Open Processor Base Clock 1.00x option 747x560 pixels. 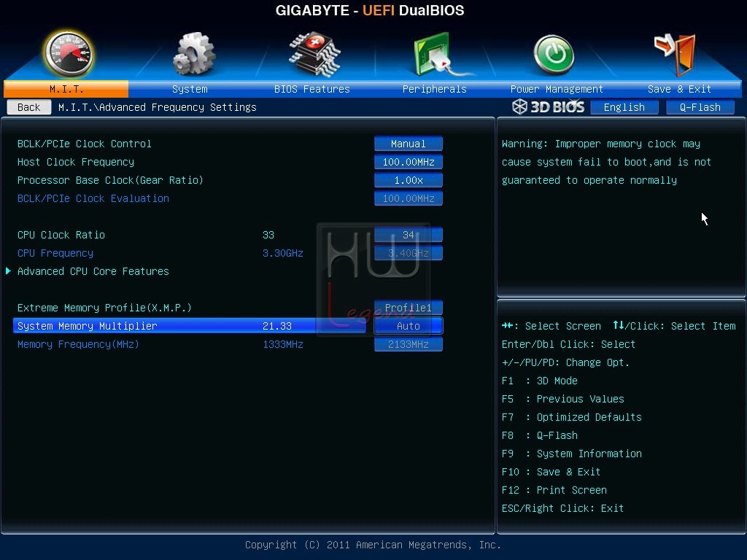click(409, 180)
